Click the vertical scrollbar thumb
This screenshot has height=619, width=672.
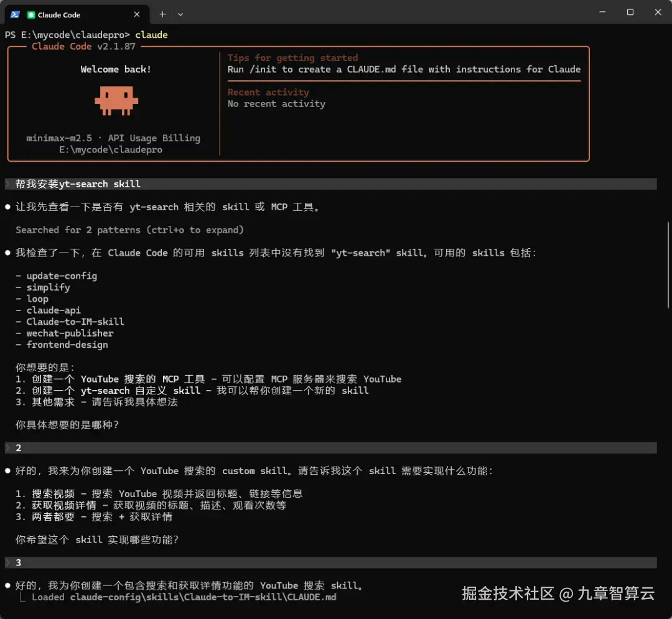pos(668,265)
